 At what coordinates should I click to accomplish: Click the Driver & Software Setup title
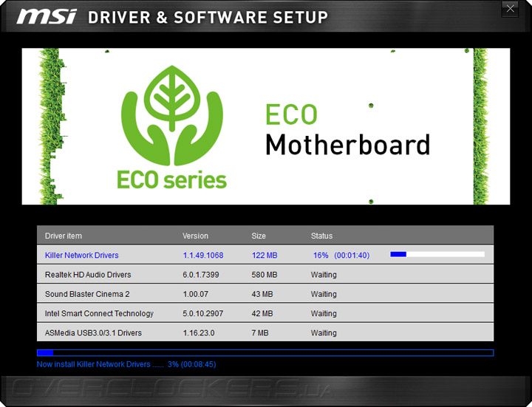pyautogui.click(x=208, y=17)
